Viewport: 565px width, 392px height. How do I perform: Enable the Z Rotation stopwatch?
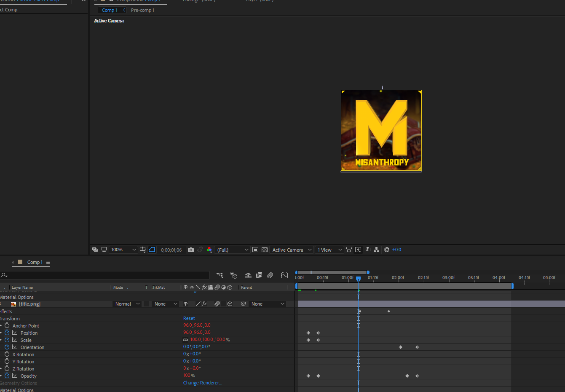pos(7,368)
